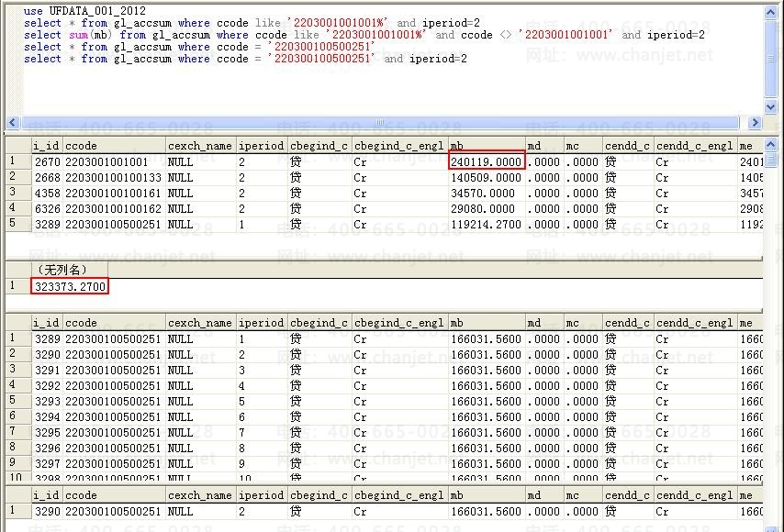Click the editor's horizontal scroll-left arrow
Viewport: 784px width, 532px height.
pyautogui.click(x=13, y=123)
